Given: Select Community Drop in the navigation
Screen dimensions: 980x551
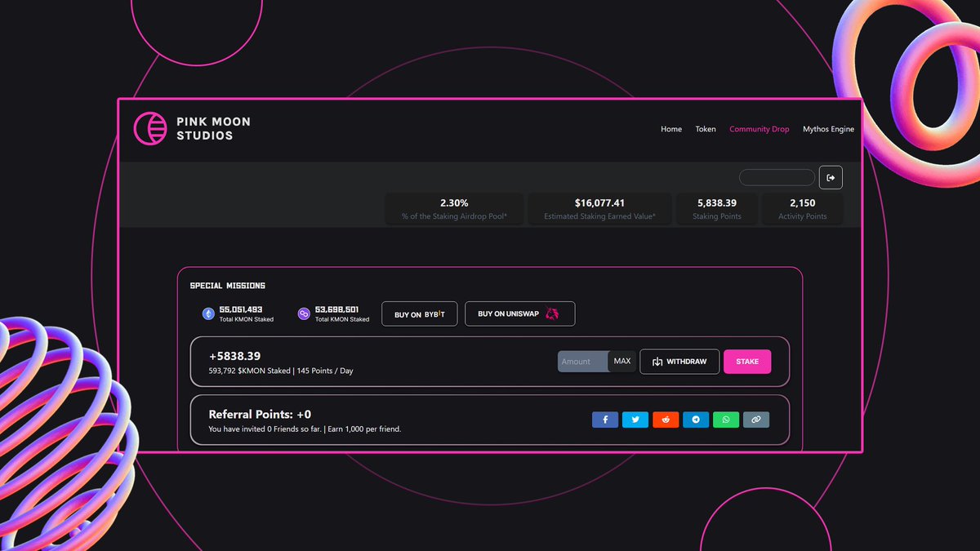Looking at the screenshot, I should (759, 129).
